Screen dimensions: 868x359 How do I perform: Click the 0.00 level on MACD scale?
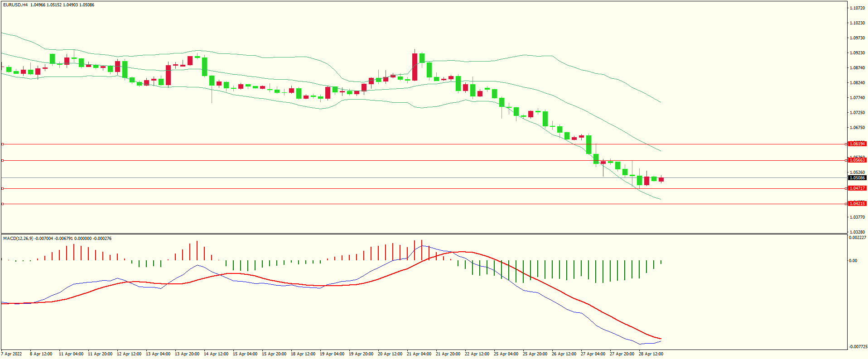coord(853,261)
